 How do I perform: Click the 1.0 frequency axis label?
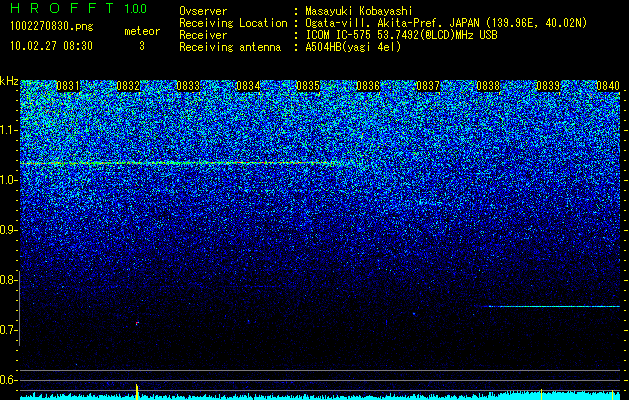(8, 180)
